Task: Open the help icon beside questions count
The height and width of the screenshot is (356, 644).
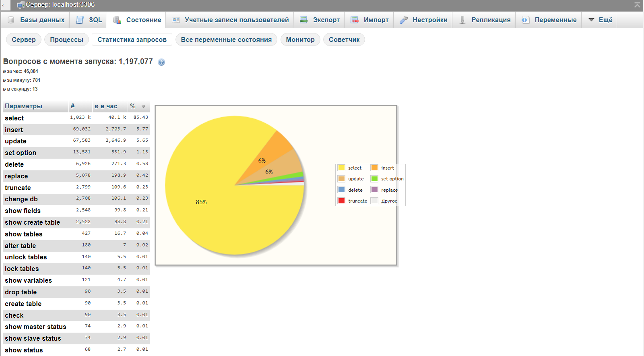Action: pos(161,62)
